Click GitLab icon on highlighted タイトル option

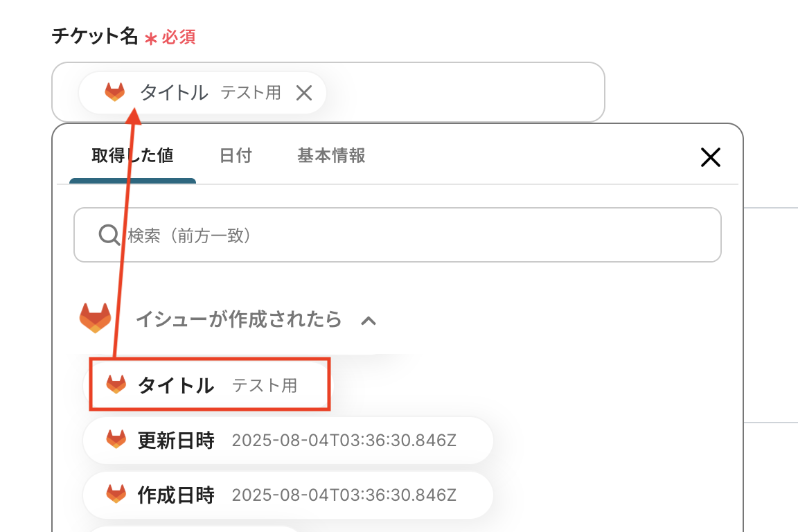[x=116, y=384]
